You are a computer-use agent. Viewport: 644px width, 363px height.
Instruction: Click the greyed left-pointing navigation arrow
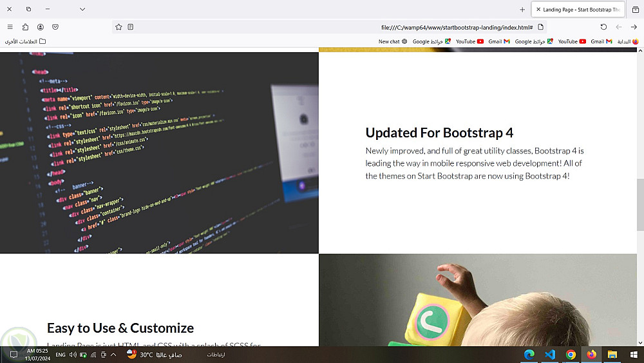pyautogui.click(x=618, y=26)
